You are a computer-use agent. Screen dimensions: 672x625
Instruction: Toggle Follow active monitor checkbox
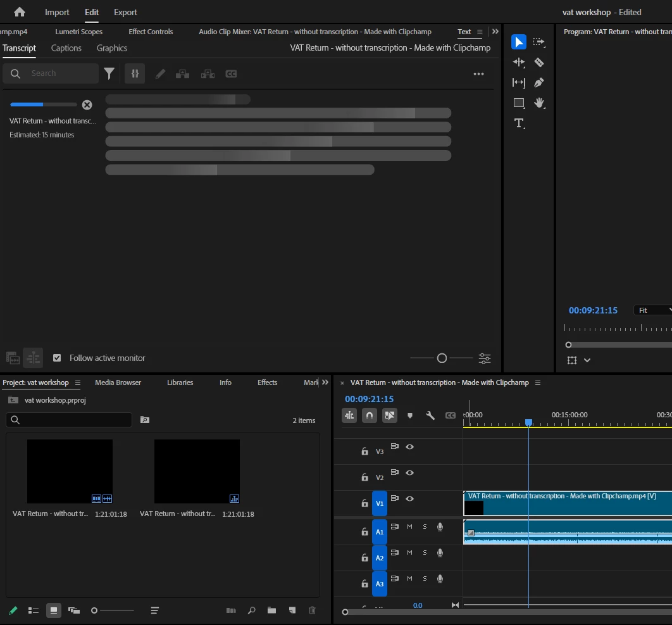pyautogui.click(x=57, y=358)
